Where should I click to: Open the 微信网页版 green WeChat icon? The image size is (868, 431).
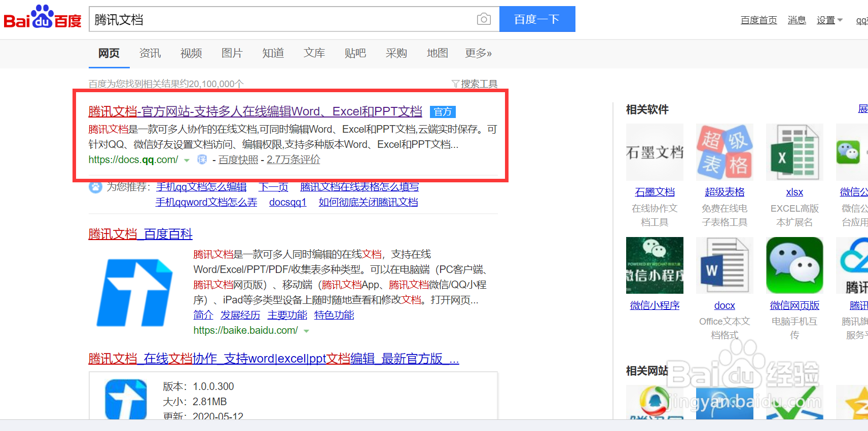[x=794, y=265]
